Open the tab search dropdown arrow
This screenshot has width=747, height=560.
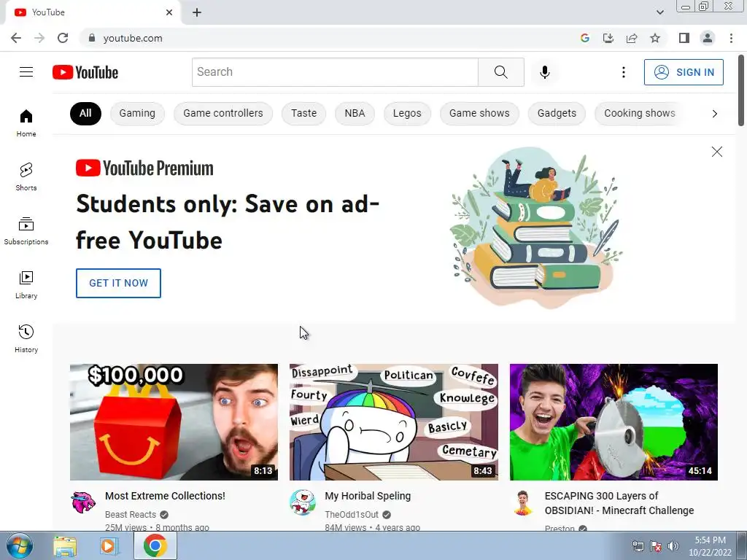click(x=659, y=12)
